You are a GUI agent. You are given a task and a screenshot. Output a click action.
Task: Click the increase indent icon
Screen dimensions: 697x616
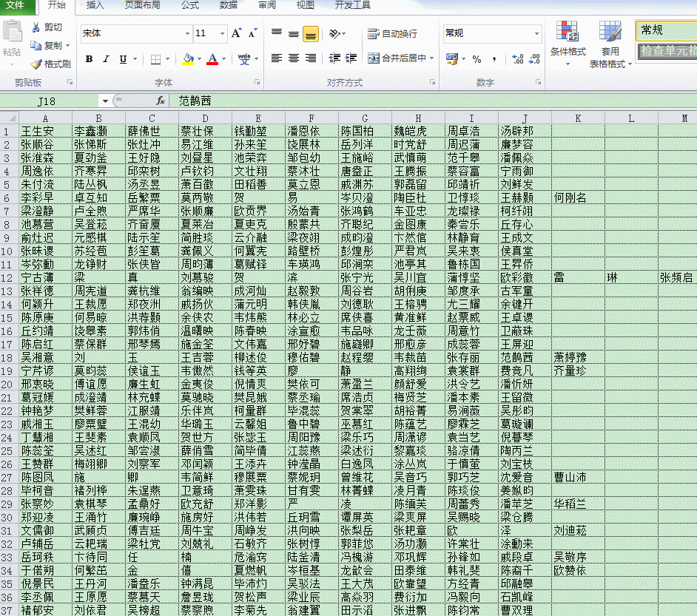point(351,58)
